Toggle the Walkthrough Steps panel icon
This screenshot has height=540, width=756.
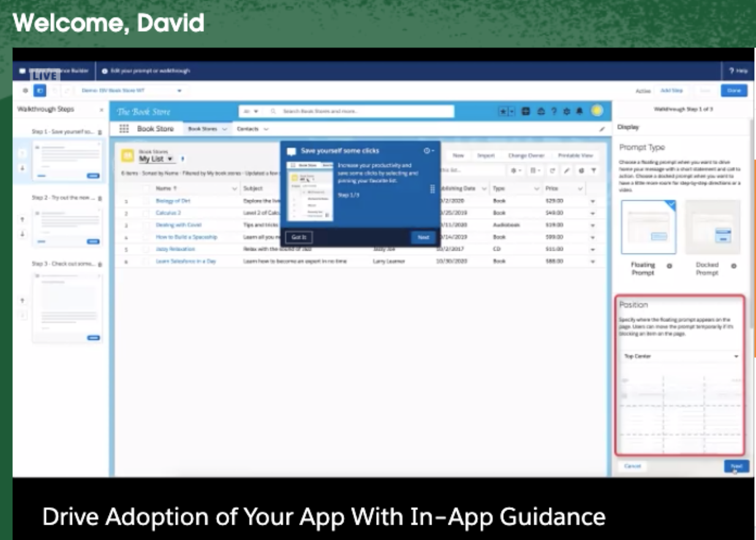click(x=40, y=91)
